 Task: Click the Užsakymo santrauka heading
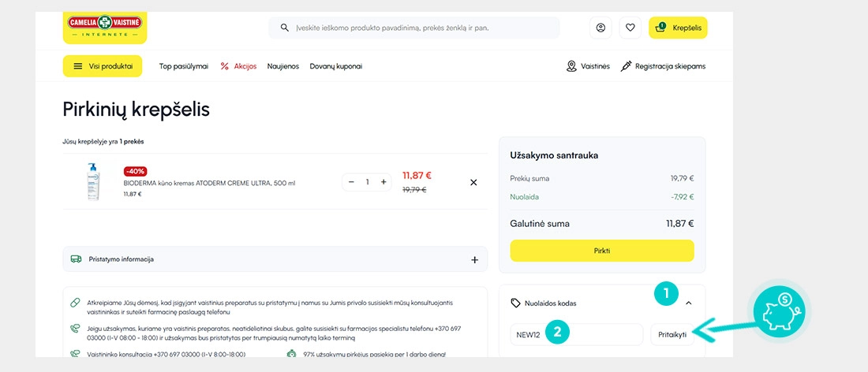point(554,155)
